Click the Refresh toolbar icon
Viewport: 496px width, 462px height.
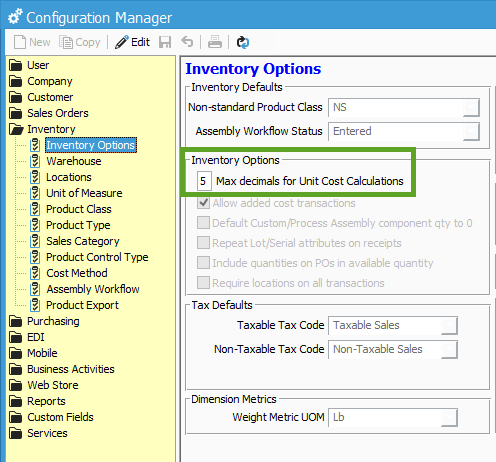243,42
